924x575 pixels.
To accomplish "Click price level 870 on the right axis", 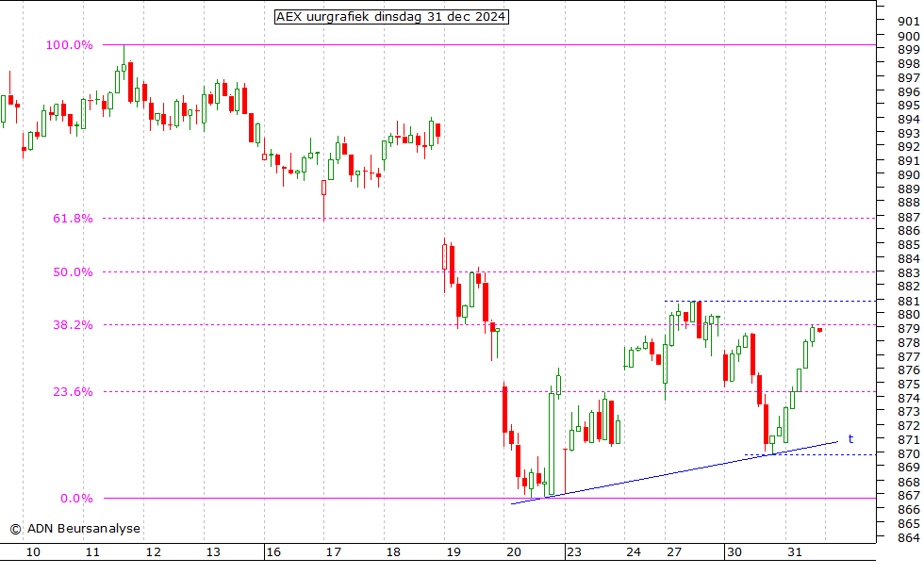I will pos(909,454).
